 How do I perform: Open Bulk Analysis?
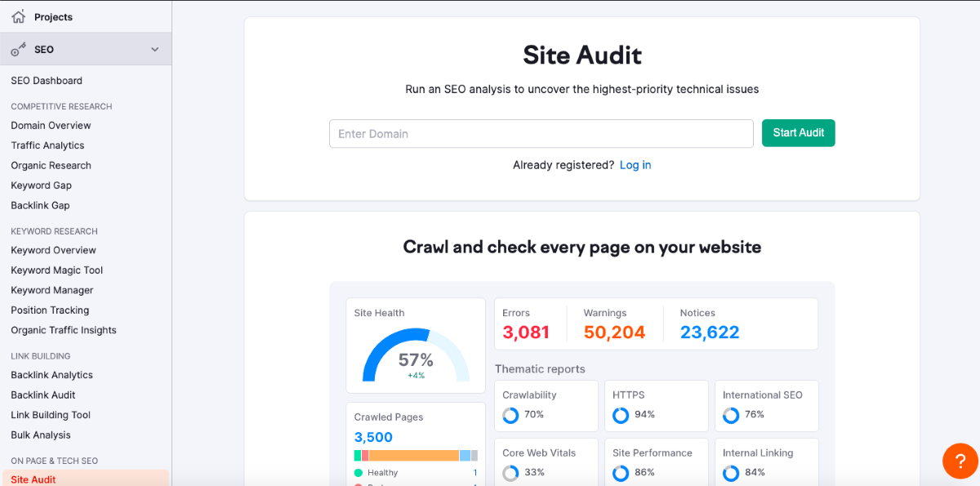41,435
